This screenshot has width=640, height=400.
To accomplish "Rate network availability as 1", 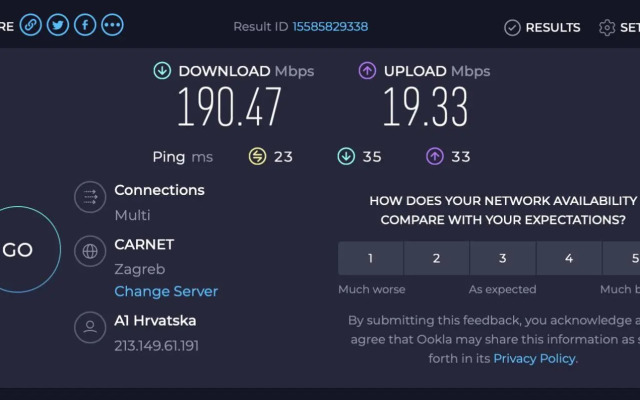I will pyautogui.click(x=370, y=258).
